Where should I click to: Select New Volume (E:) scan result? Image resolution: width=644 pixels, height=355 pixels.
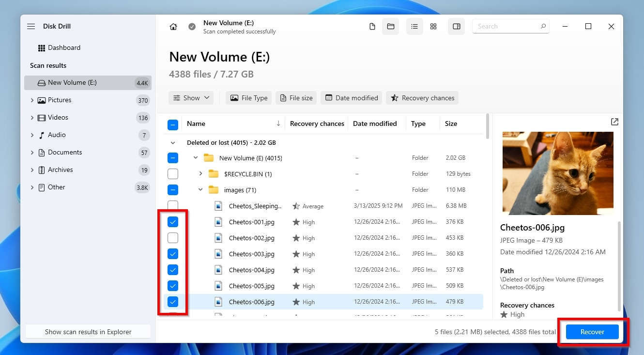coord(88,83)
